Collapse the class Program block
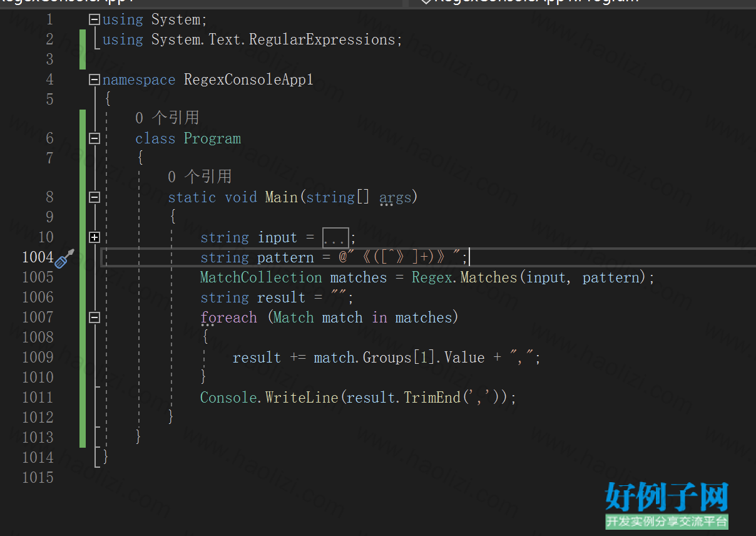The image size is (756, 536). click(x=94, y=138)
